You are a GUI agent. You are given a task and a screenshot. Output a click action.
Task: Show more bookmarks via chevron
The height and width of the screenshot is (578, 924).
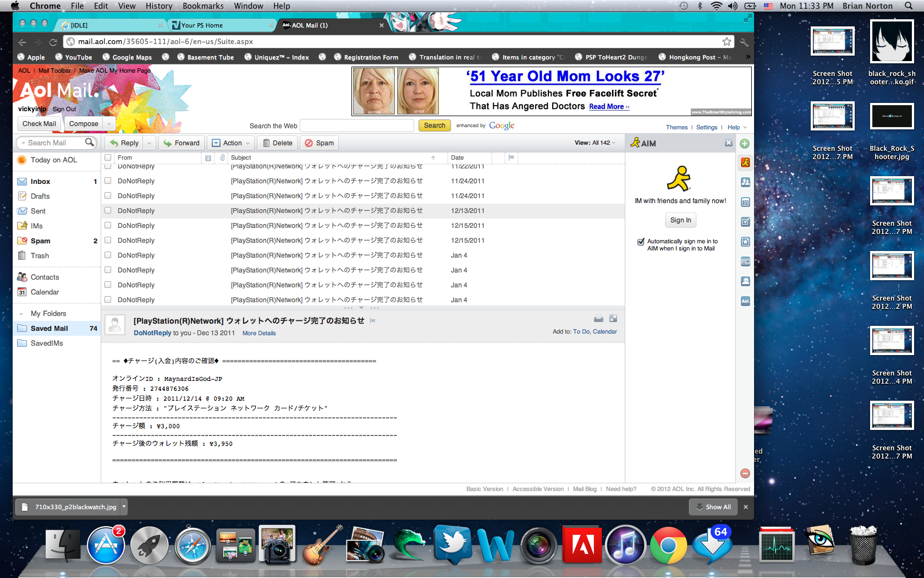pyautogui.click(x=747, y=57)
